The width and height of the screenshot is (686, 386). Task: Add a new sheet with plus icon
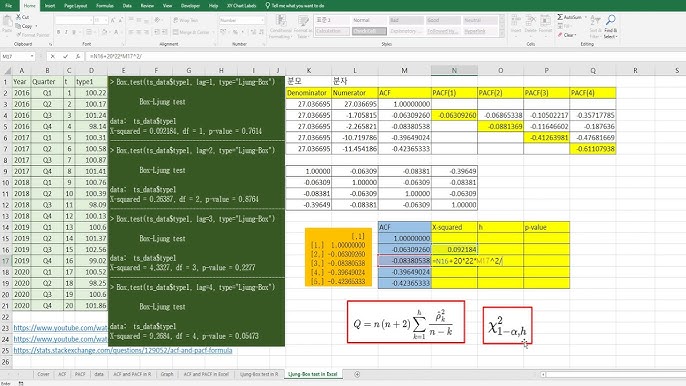357,374
